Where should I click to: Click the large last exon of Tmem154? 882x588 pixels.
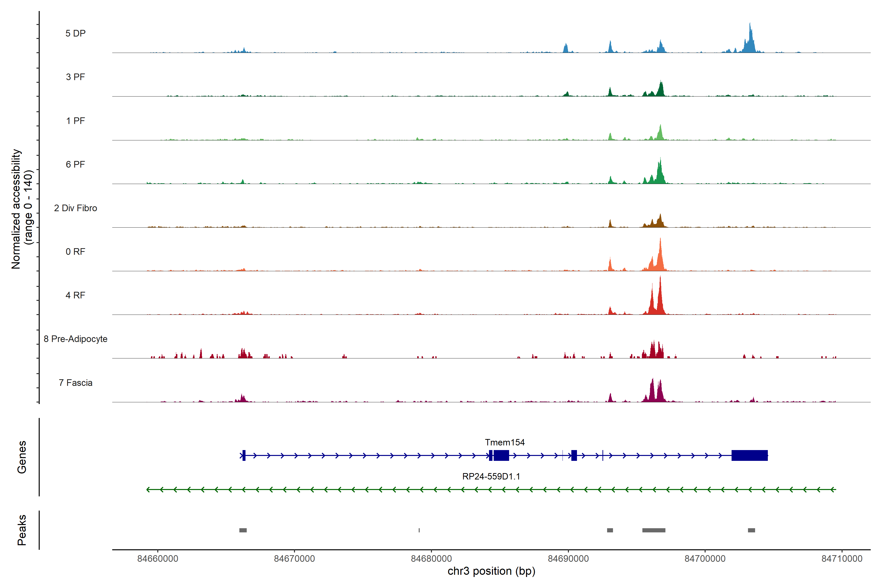[749, 455]
